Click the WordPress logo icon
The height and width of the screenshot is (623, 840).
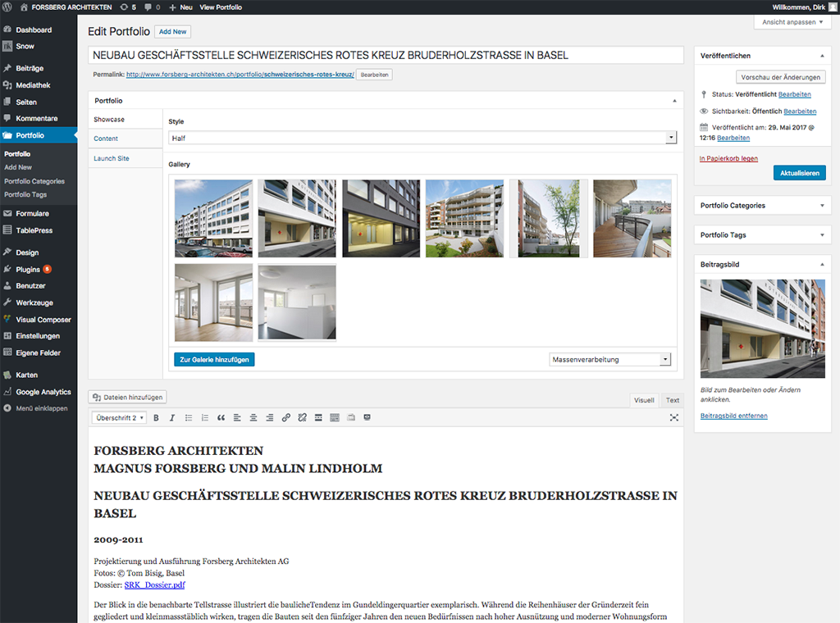tap(7, 7)
